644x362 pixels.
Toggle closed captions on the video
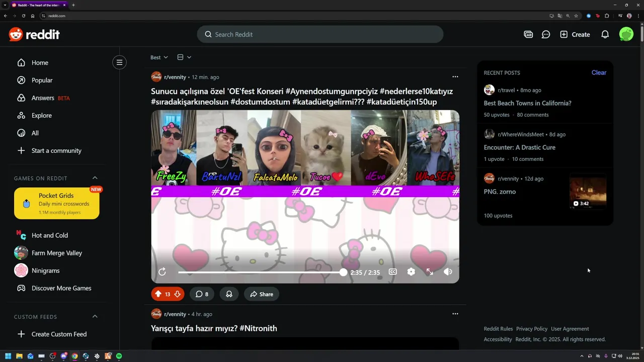393,272
